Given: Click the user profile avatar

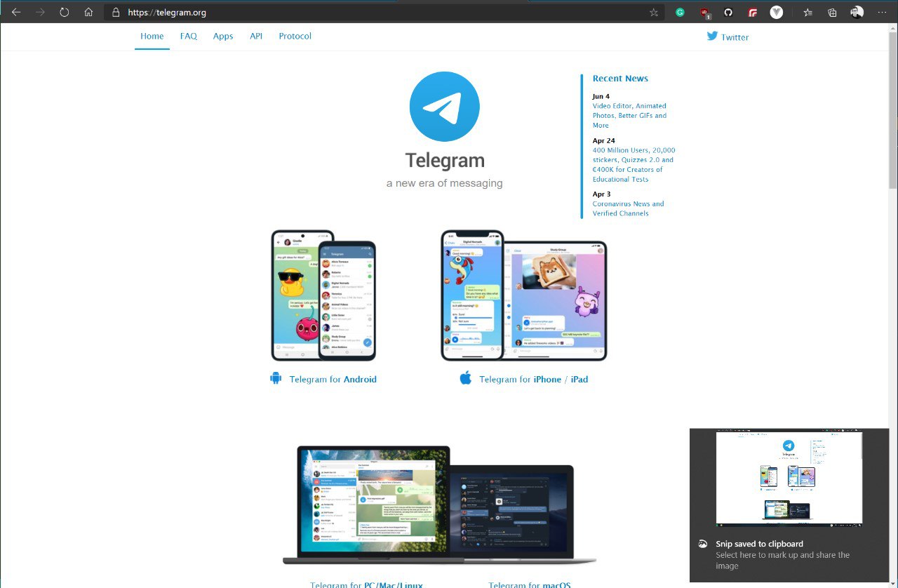Looking at the screenshot, I should pos(857,12).
